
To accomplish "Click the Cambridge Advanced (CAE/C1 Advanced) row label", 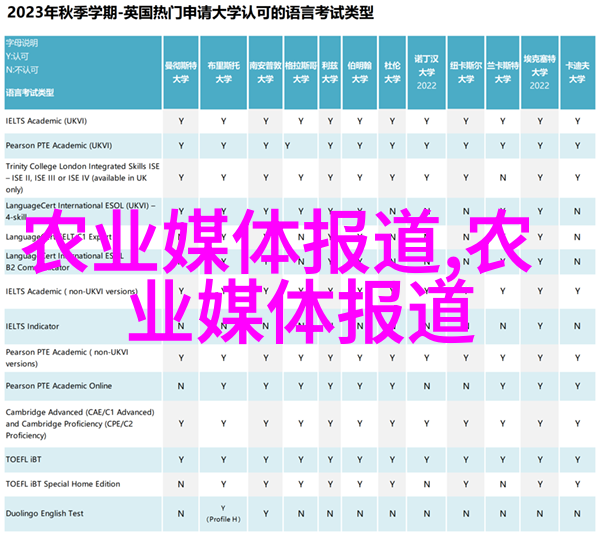I will point(80,424).
